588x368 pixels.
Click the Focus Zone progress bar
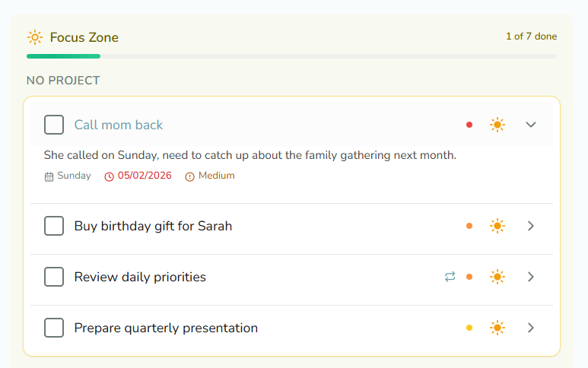pyautogui.click(x=291, y=56)
